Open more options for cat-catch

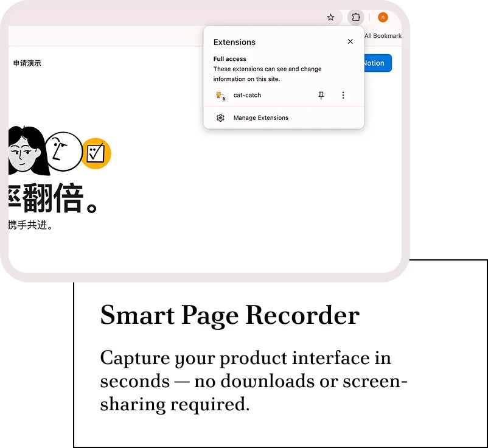pyautogui.click(x=343, y=96)
